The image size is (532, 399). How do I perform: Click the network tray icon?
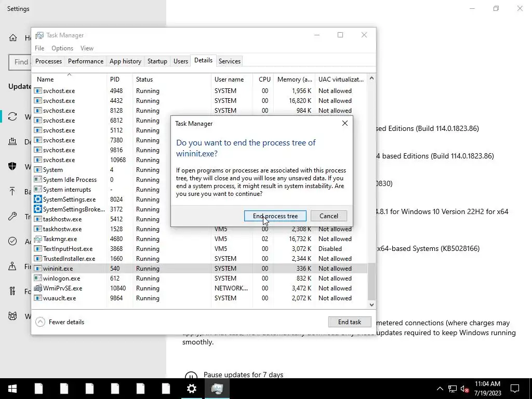pos(453,389)
